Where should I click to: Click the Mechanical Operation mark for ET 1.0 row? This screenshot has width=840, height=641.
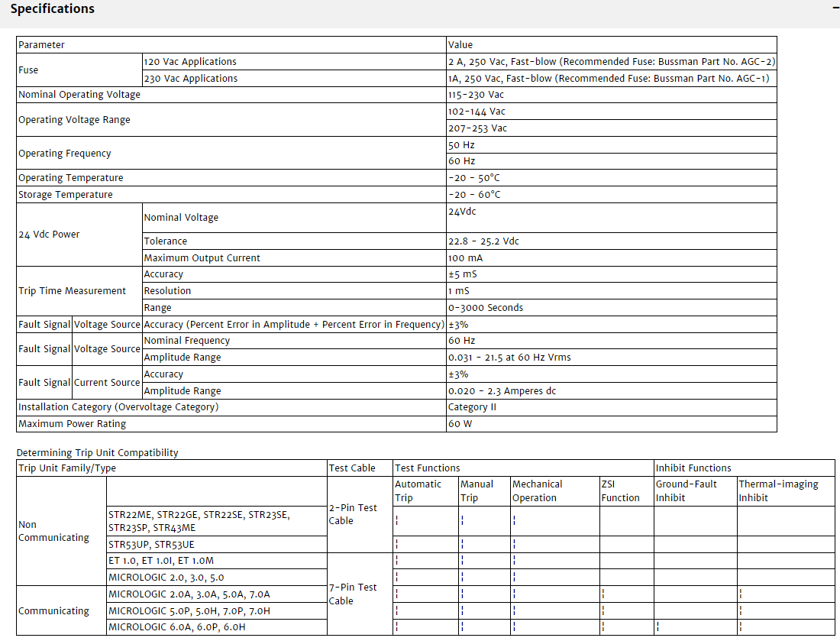[515, 561]
